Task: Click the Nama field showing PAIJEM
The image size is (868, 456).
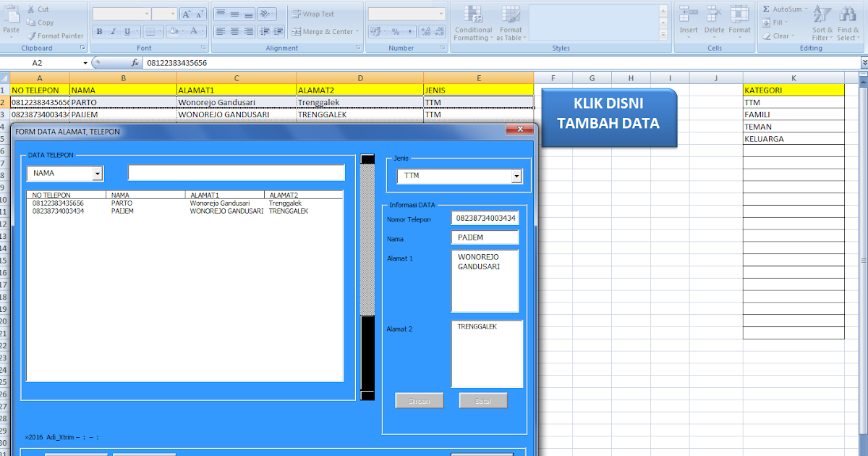Action: click(x=485, y=237)
